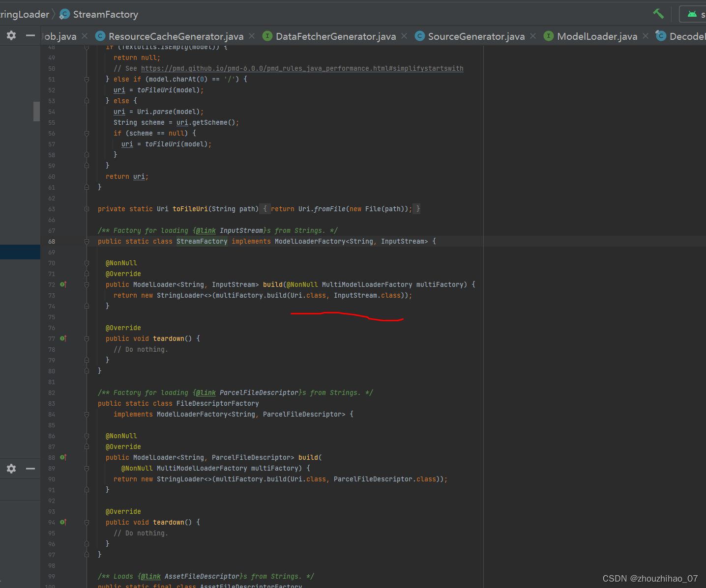Select the StreamFactory breadcrumb item

coord(105,14)
